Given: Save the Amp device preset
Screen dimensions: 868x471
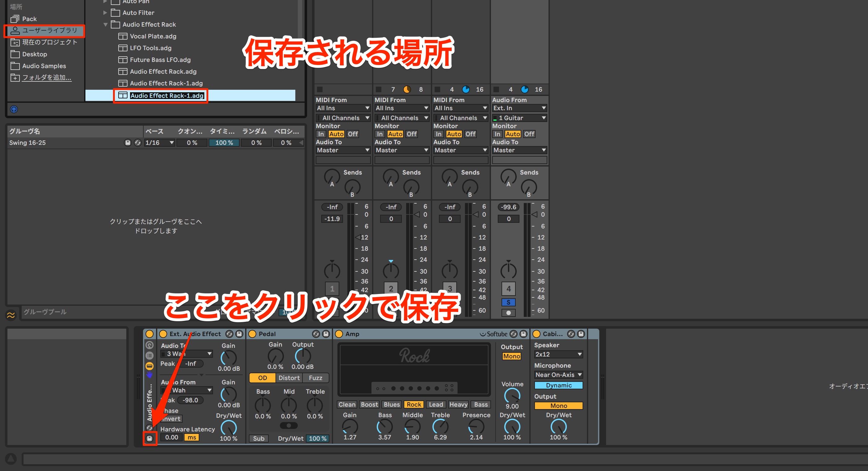Looking at the screenshot, I should (x=523, y=334).
